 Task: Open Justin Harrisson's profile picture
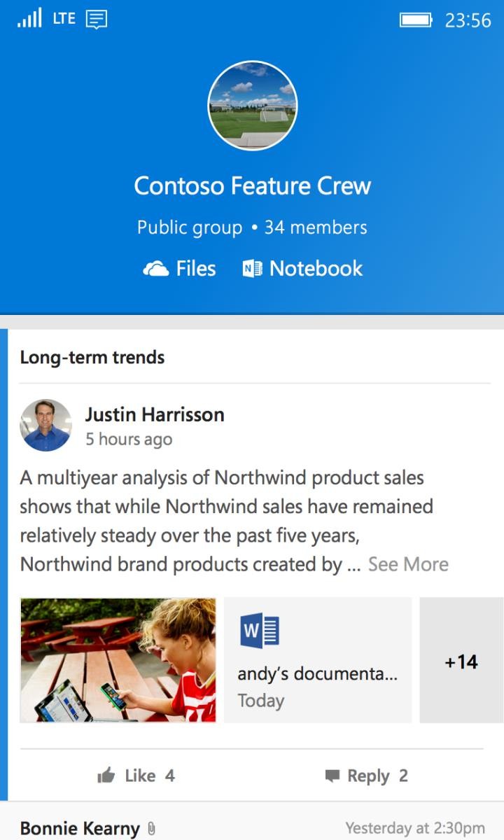[x=46, y=425]
